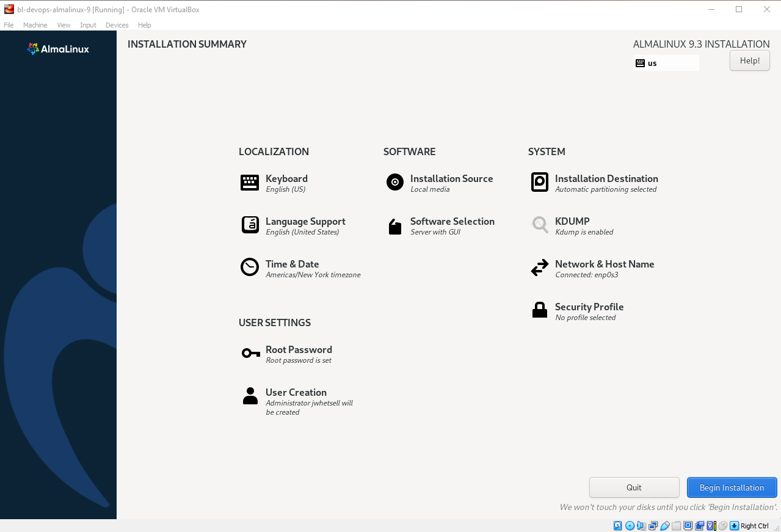Click the audio status icon in VirtualBox bar
The image size is (781, 532).
click(x=642, y=526)
